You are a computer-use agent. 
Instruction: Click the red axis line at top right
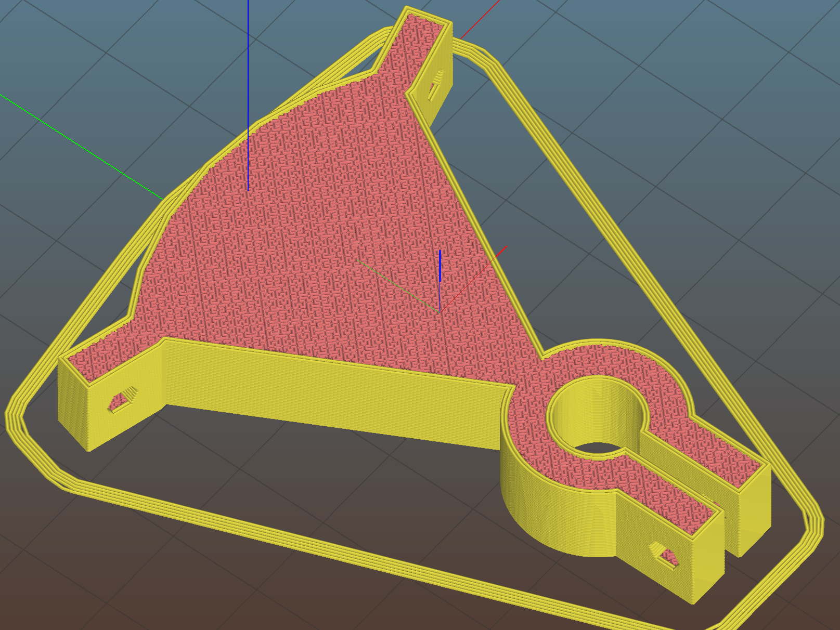[479, 19]
